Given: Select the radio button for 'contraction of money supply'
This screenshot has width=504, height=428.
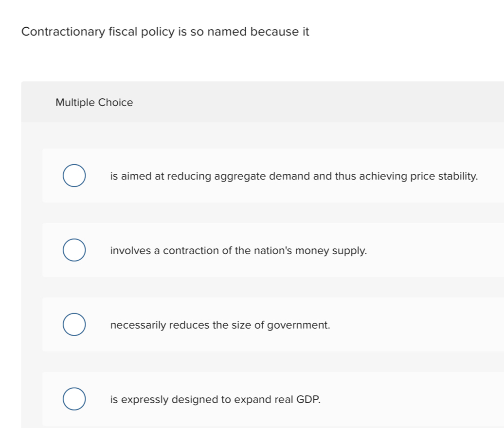Looking at the screenshot, I should coord(74,251).
